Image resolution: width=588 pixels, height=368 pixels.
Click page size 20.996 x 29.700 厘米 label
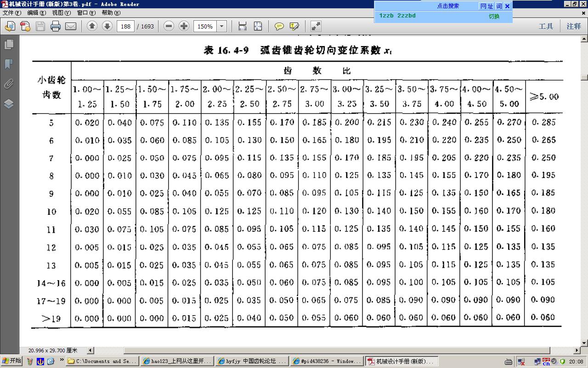point(53,351)
